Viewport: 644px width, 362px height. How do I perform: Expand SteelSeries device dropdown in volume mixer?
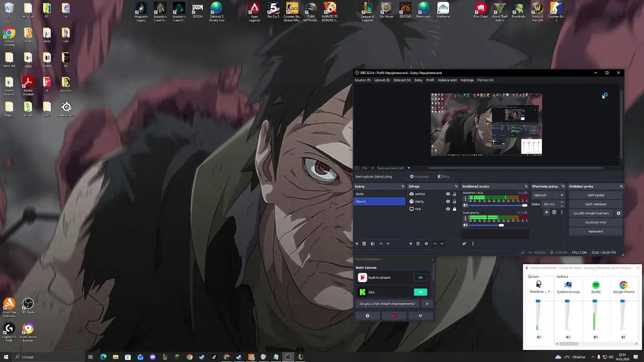coord(549,292)
